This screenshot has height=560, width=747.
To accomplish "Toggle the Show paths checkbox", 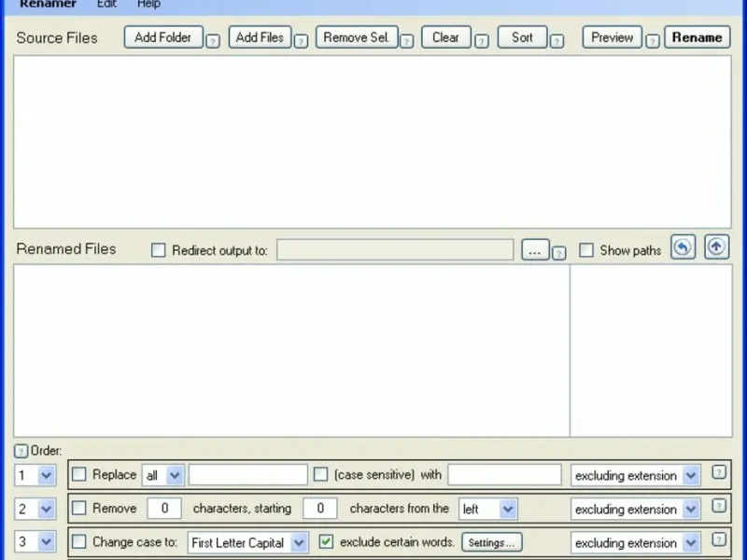I will pos(586,250).
